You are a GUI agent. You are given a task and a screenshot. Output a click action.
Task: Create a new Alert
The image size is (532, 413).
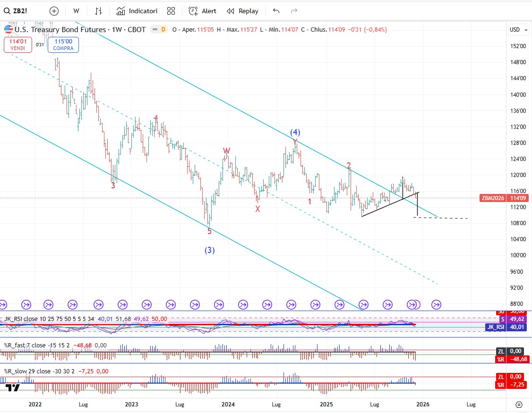click(x=202, y=11)
